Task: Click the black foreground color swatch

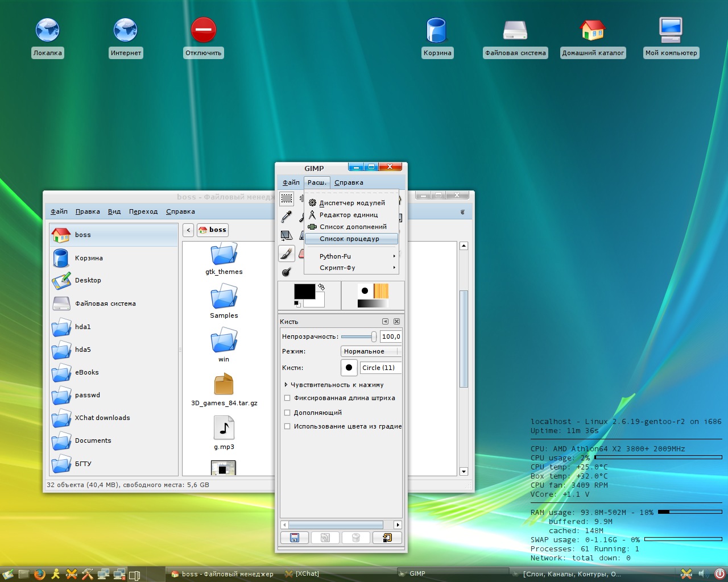Action: (x=304, y=290)
